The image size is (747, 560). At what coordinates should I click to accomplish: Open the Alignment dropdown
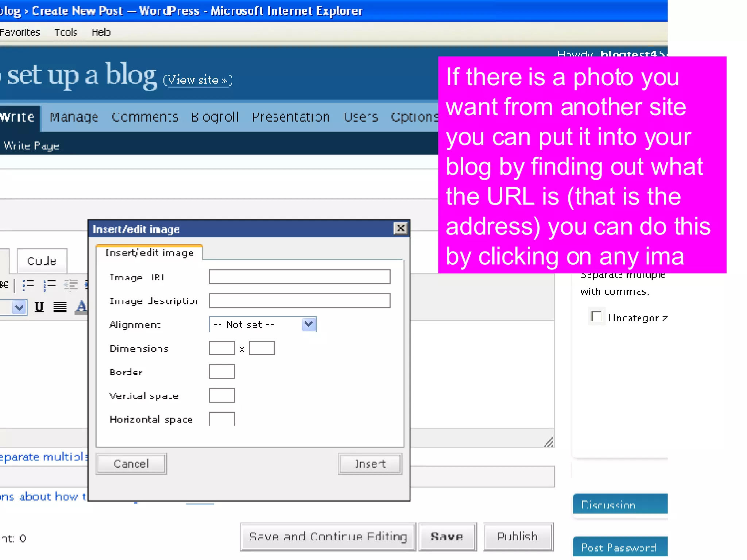pyautogui.click(x=309, y=324)
